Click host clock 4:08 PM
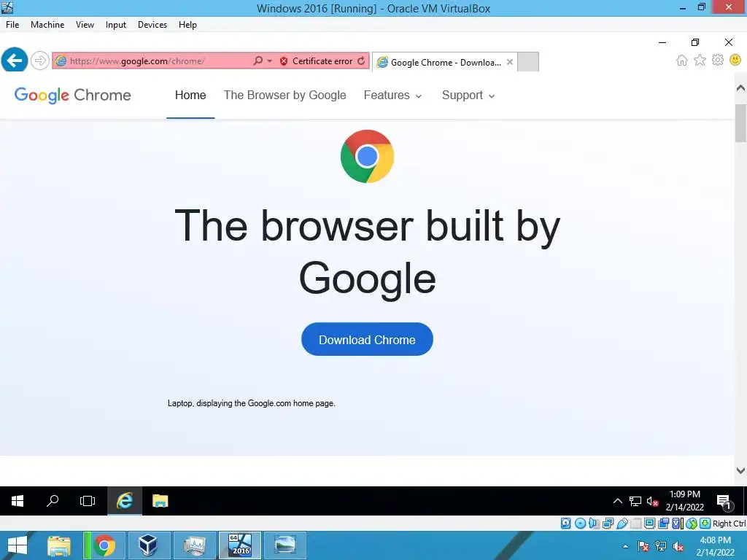 click(x=715, y=540)
